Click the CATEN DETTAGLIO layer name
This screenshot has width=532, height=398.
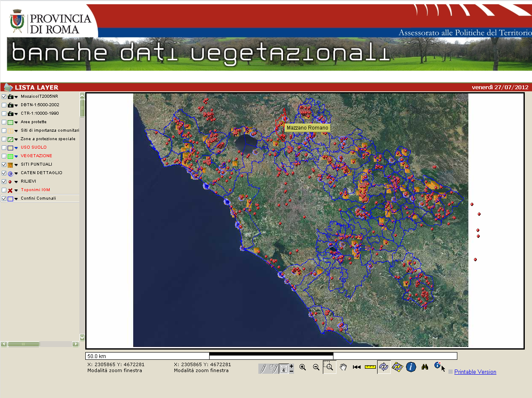click(42, 173)
